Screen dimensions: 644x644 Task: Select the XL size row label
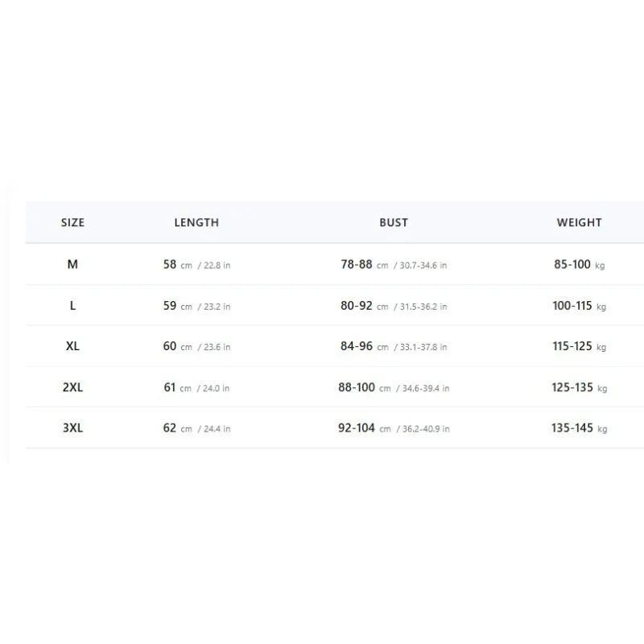(72, 346)
